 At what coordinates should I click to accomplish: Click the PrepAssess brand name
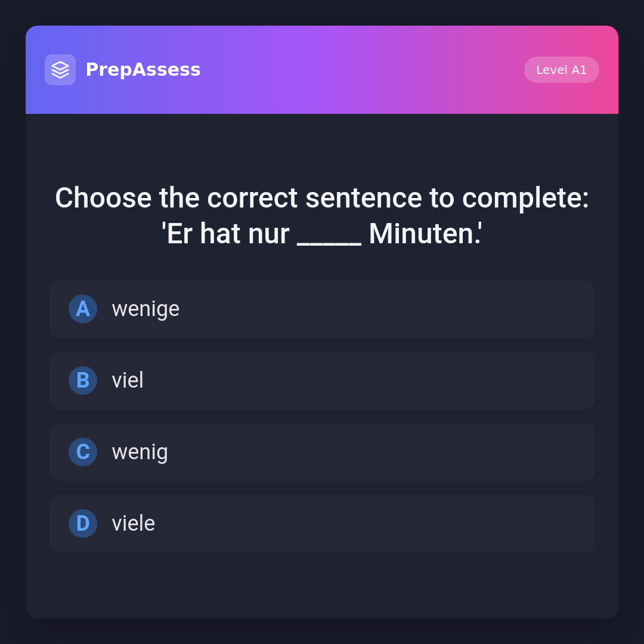[143, 70]
